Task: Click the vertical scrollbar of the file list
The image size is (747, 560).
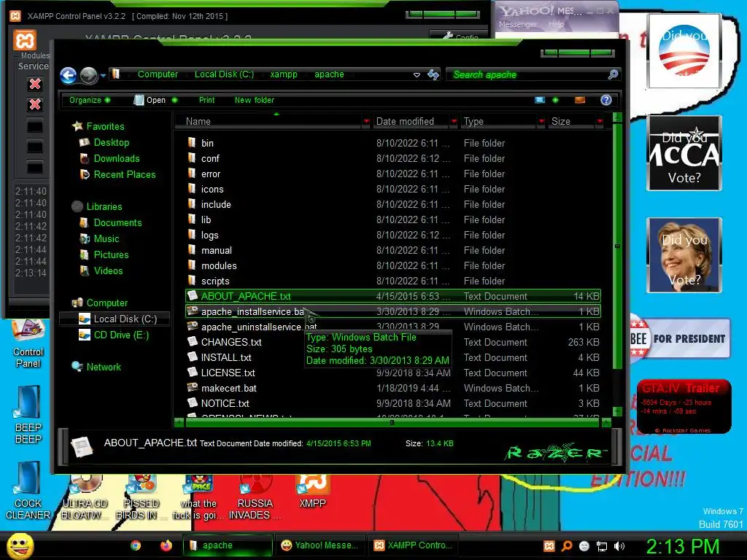Action: click(617, 246)
